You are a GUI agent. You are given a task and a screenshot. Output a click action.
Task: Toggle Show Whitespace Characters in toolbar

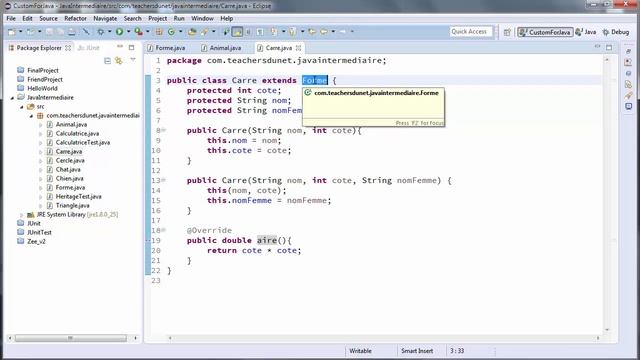click(260, 31)
